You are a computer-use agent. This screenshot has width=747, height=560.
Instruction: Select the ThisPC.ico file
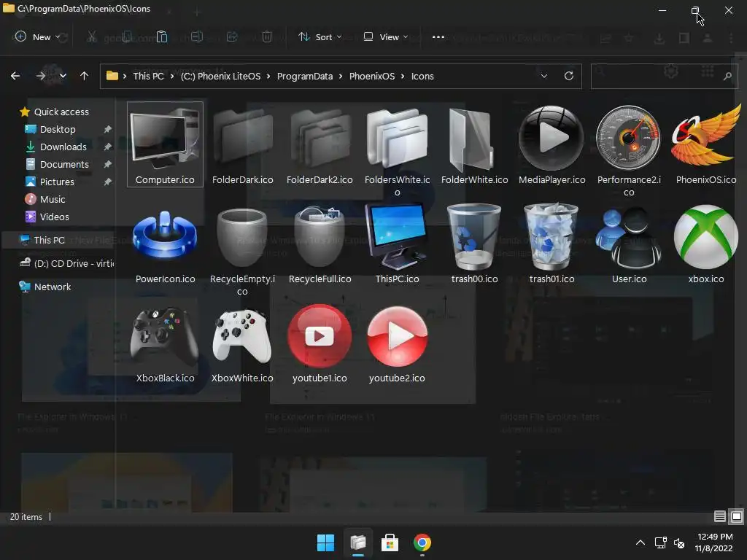(x=397, y=245)
